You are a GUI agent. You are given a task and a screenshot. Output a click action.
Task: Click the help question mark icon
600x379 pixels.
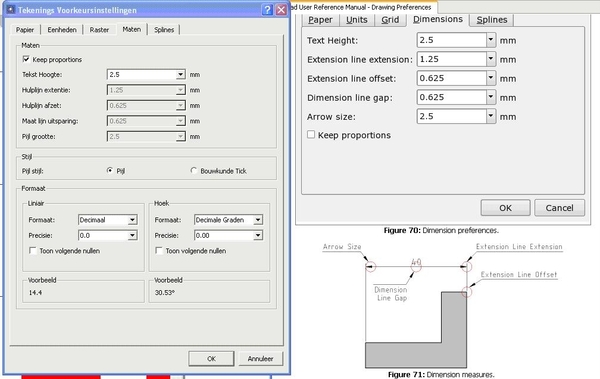[267, 10]
